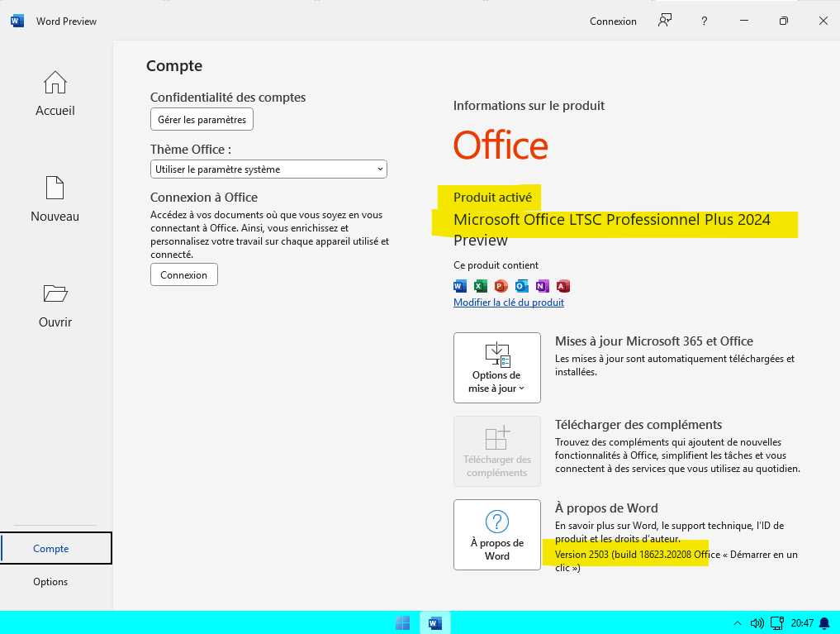
Task: Click the Outlook app icon in product list
Action: coord(522,286)
